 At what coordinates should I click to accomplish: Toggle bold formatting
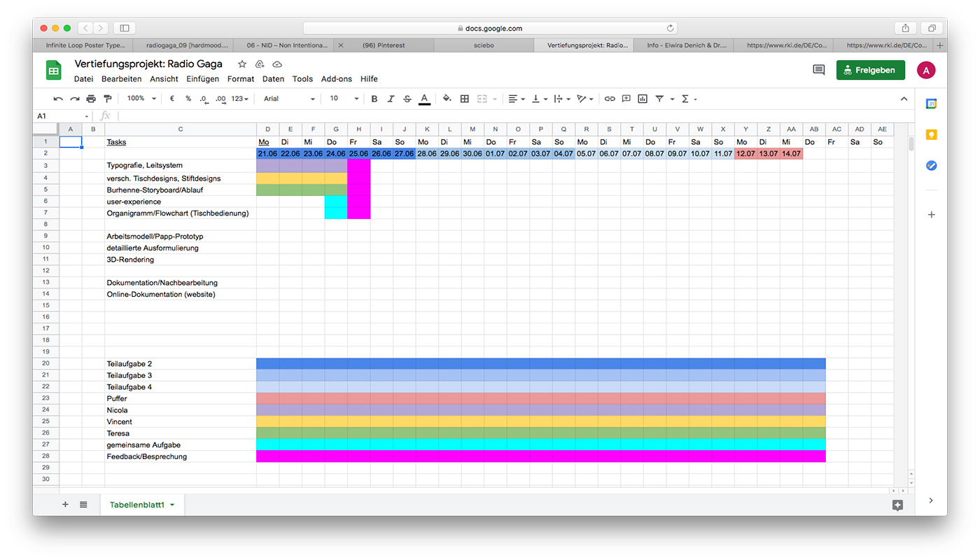pyautogui.click(x=374, y=99)
